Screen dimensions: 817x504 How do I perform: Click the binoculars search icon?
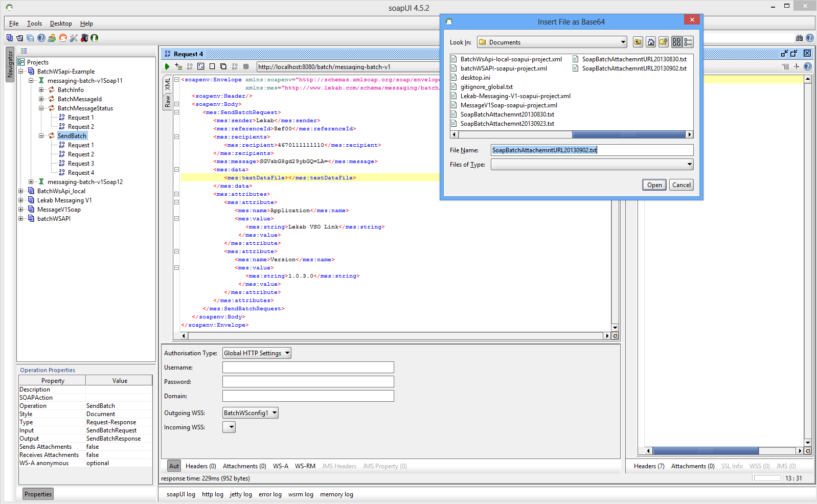(800, 38)
